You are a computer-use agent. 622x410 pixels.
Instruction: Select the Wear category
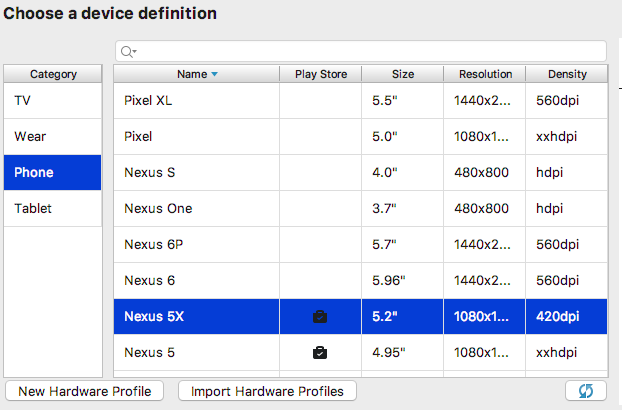click(52, 136)
